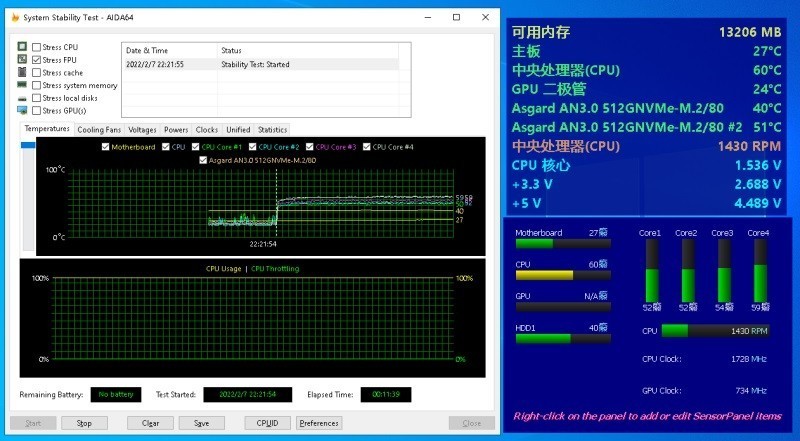Click the SensorPanel right-click hint text
This screenshot has height=441, width=800.
pyautogui.click(x=647, y=416)
